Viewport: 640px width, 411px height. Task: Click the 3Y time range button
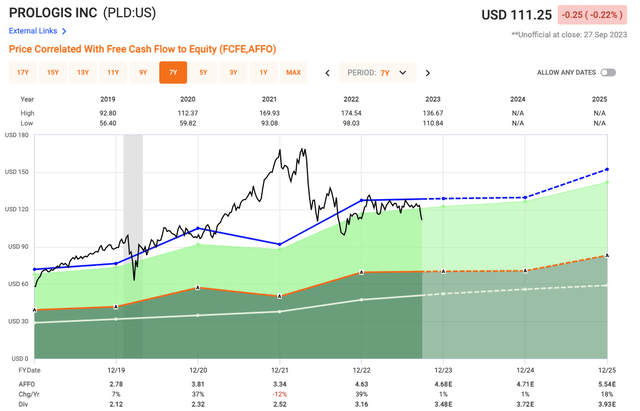[234, 73]
